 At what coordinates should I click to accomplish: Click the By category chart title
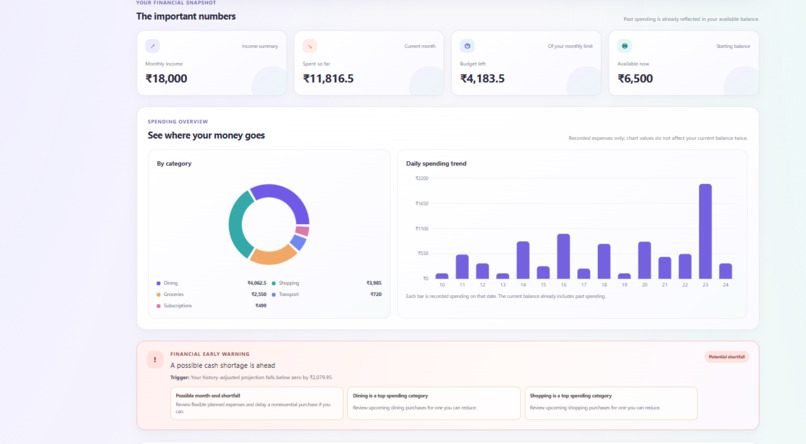(174, 163)
